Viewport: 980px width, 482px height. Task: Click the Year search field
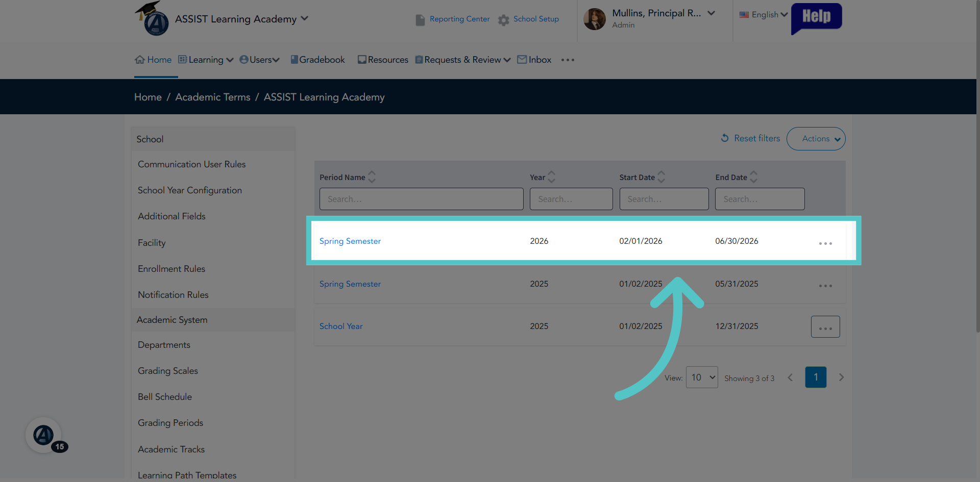[571, 199]
